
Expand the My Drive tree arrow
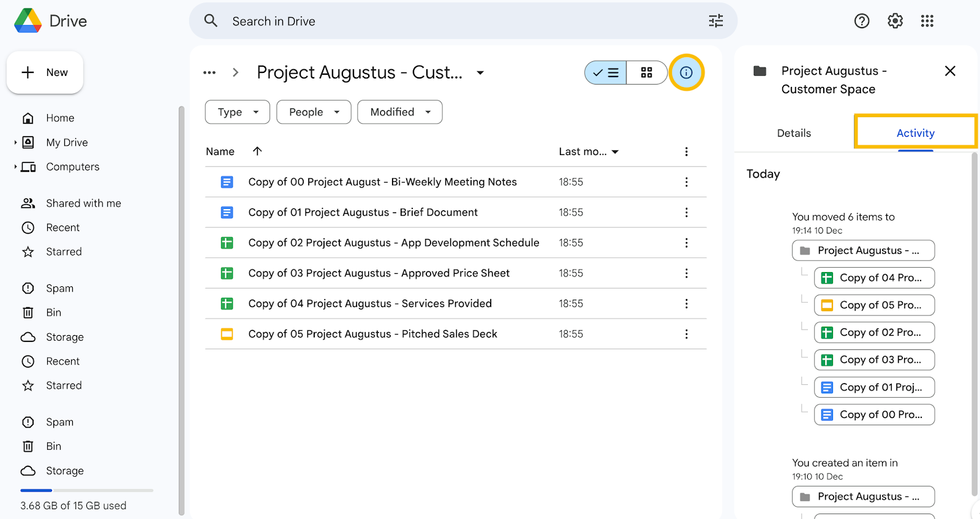(x=15, y=143)
